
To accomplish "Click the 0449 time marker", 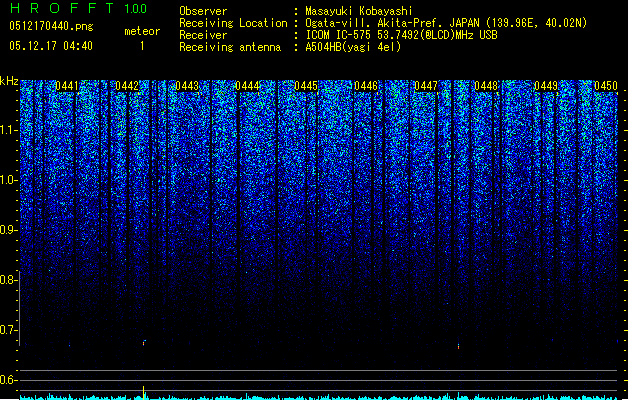I will pos(546,86).
